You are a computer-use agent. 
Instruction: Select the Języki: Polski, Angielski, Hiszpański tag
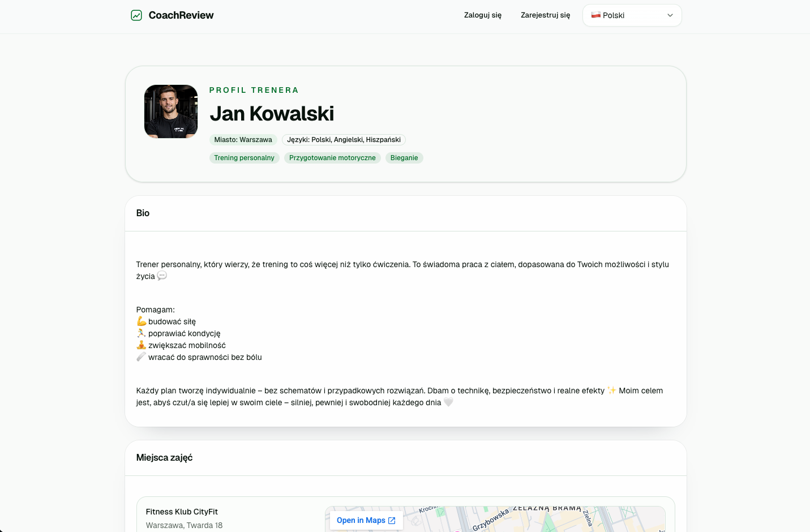344,140
